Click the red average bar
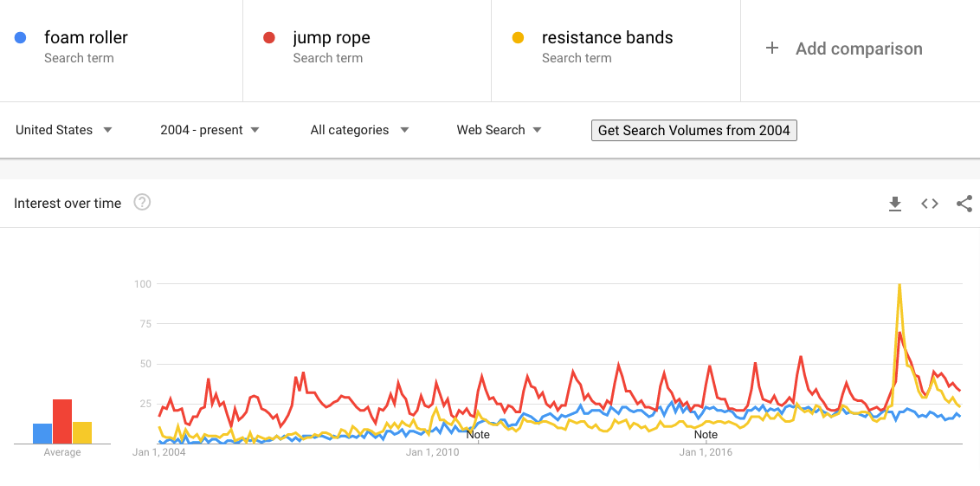Image resolution: width=980 pixels, height=486 pixels. pos(62,422)
